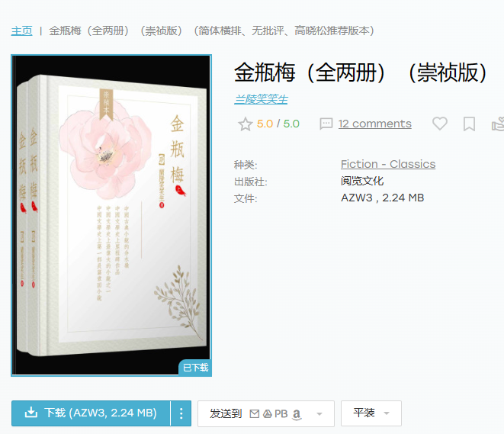Toggle the heart favorite icon
This screenshot has height=434, width=504.
click(x=440, y=124)
